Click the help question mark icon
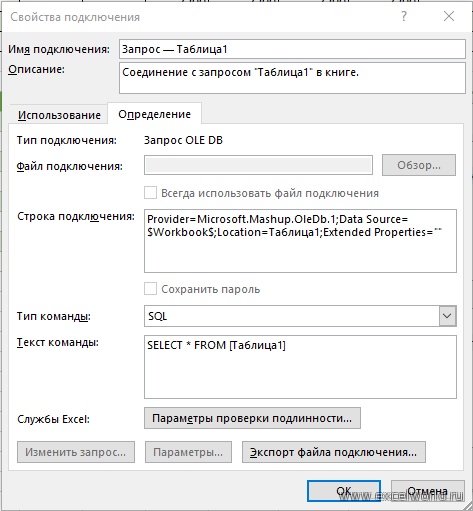Image resolution: width=473 pixels, height=511 pixels. point(404,16)
